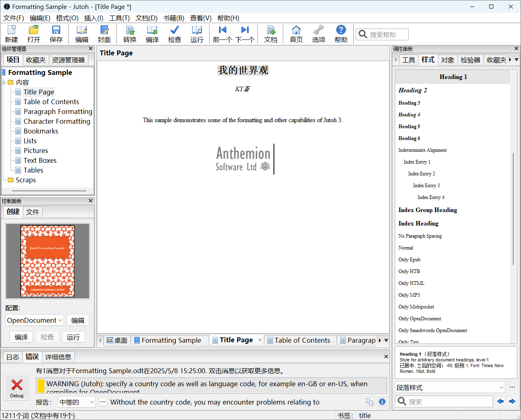Switch to the 对象 inspector tab
Screen dimensions: 521x420
click(448, 60)
